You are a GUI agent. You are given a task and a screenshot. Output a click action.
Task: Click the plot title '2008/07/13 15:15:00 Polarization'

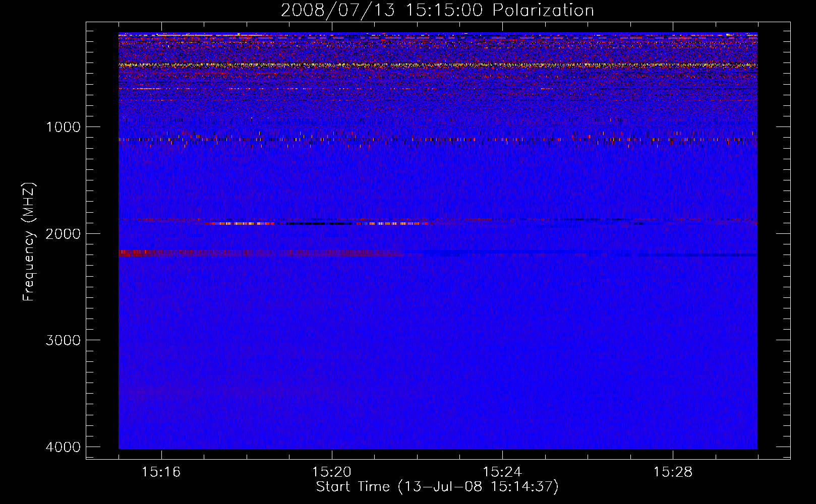click(437, 10)
